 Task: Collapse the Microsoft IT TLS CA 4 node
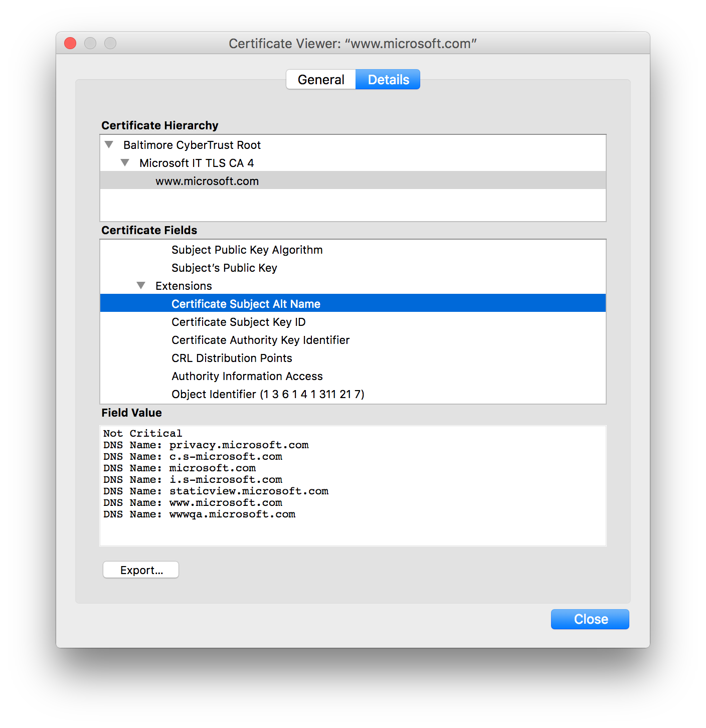click(x=125, y=163)
